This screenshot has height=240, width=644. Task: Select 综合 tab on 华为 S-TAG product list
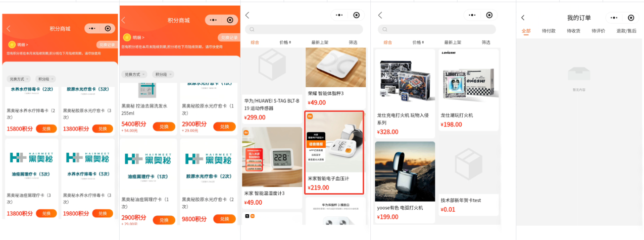(x=255, y=42)
